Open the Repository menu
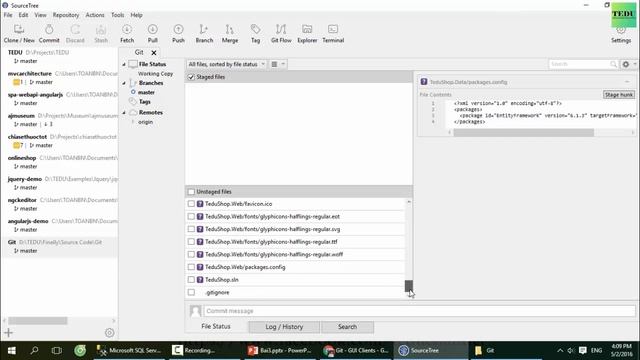The height and width of the screenshot is (360, 640). [66, 15]
